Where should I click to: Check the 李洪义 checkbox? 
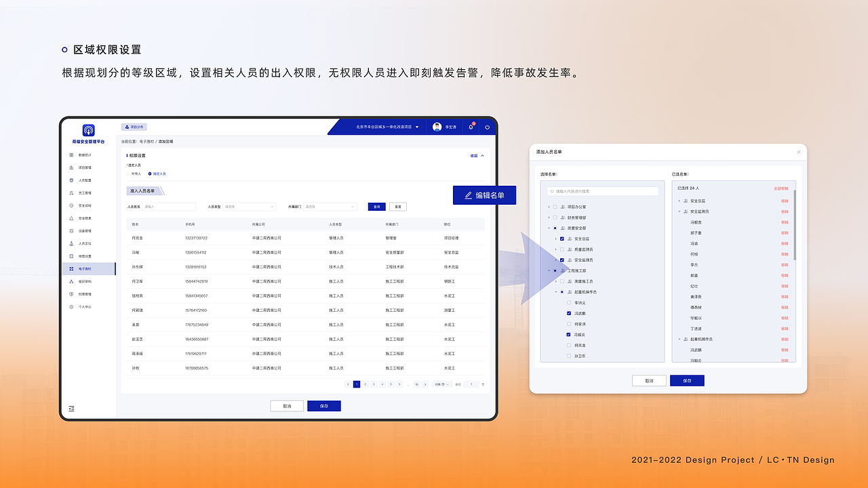[569, 302]
